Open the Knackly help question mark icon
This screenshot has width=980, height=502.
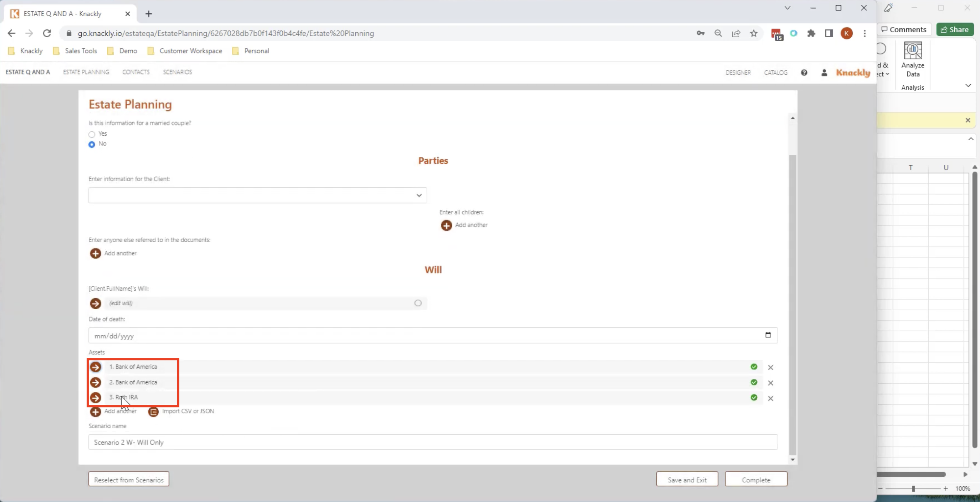coord(804,72)
